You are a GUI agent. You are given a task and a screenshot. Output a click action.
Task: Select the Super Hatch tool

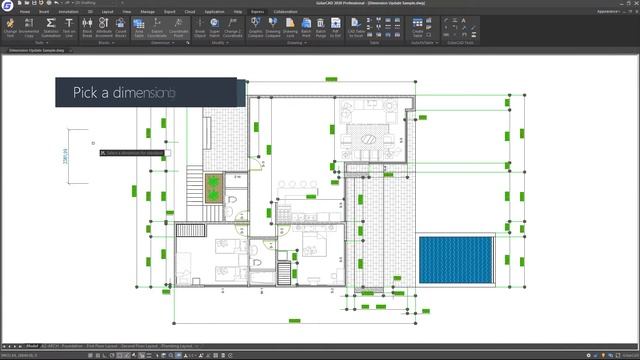pos(215,28)
